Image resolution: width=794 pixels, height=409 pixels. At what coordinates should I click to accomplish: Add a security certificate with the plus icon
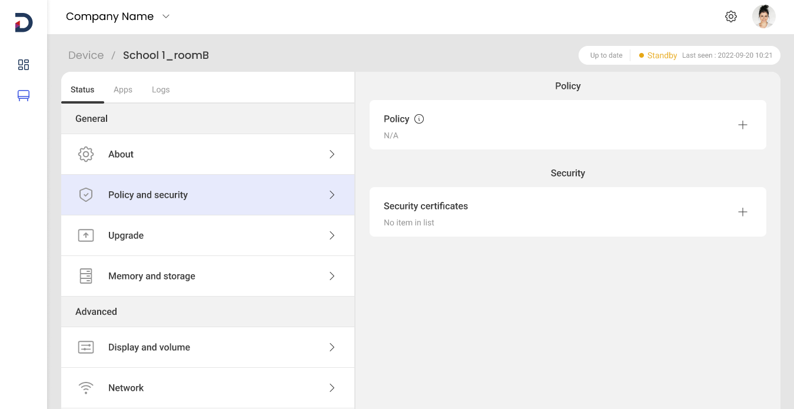click(x=742, y=212)
